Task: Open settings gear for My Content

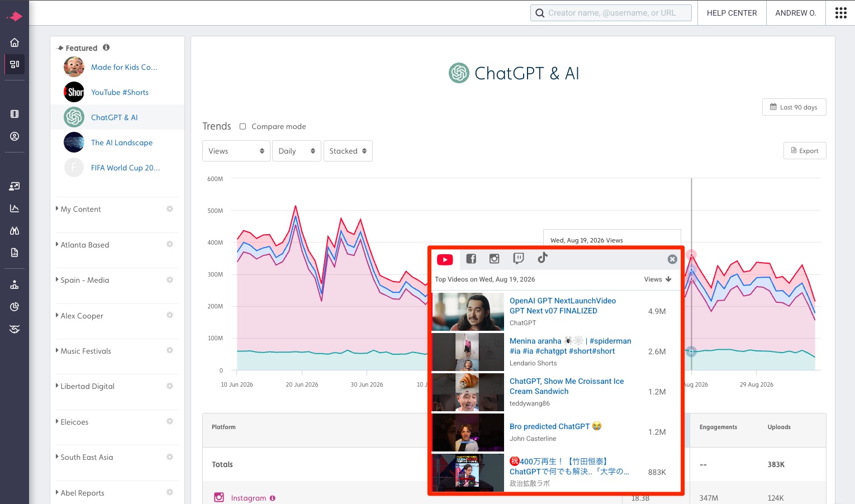Action: [x=170, y=209]
